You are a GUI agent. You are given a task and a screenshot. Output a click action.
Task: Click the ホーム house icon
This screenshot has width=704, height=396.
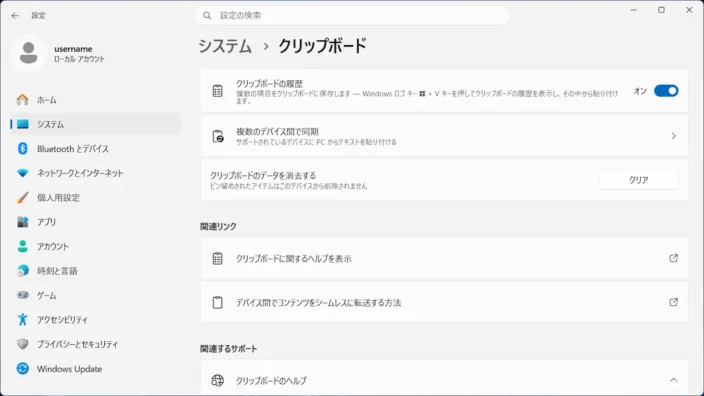pyautogui.click(x=22, y=100)
